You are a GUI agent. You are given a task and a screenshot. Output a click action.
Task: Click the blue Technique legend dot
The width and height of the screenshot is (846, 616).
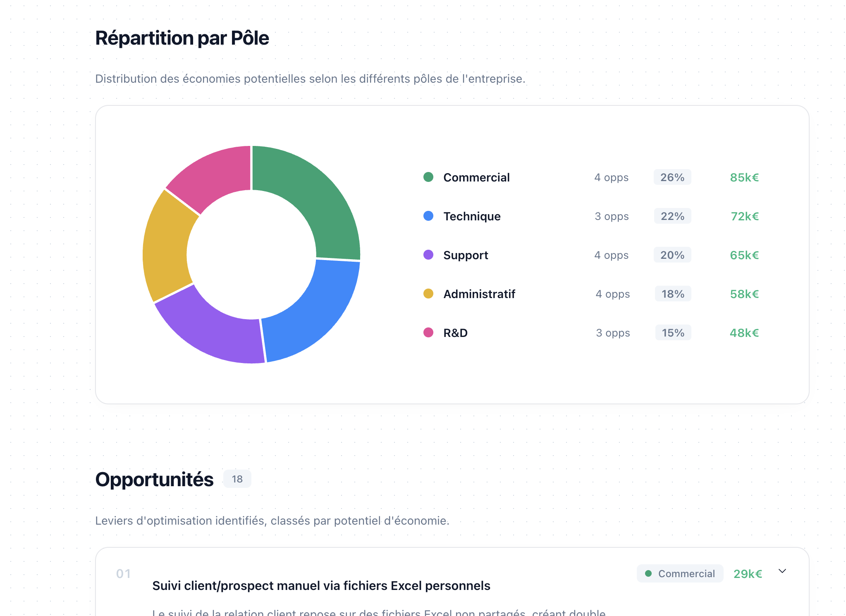point(428,216)
